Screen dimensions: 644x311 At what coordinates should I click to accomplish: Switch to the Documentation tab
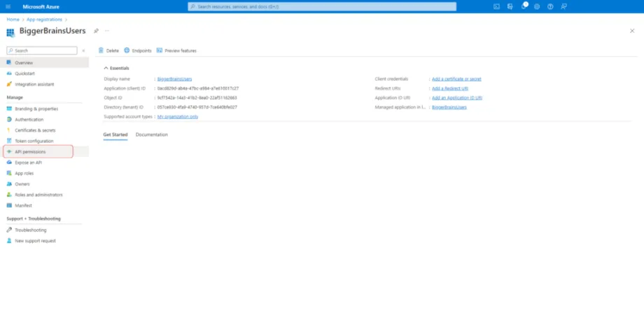(x=152, y=134)
